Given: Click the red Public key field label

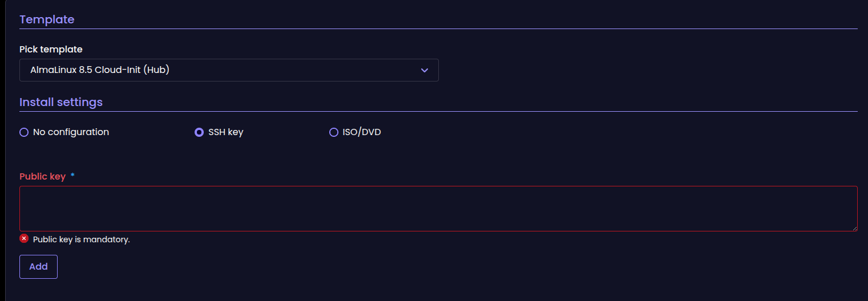Looking at the screenshot, I should click(42, 176).
